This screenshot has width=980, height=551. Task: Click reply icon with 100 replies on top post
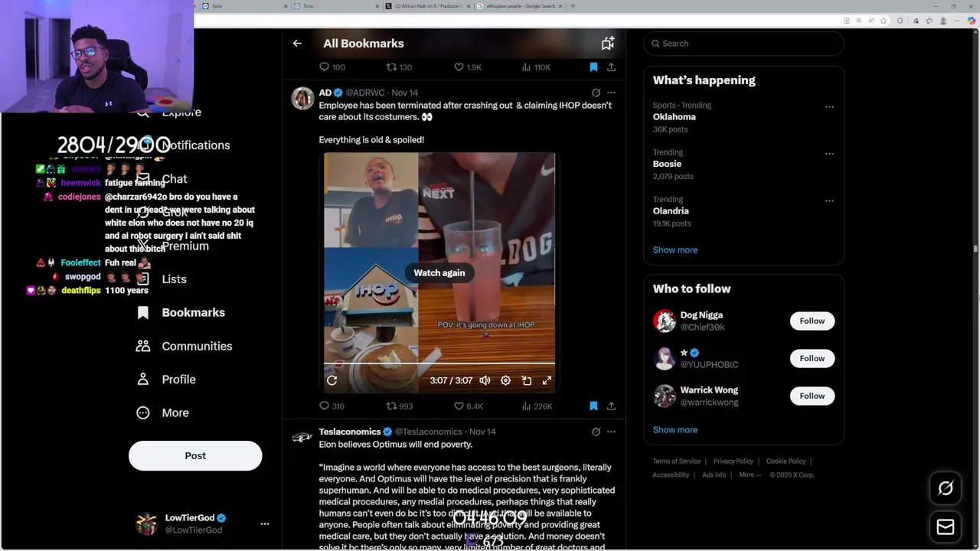click(332, 67)
